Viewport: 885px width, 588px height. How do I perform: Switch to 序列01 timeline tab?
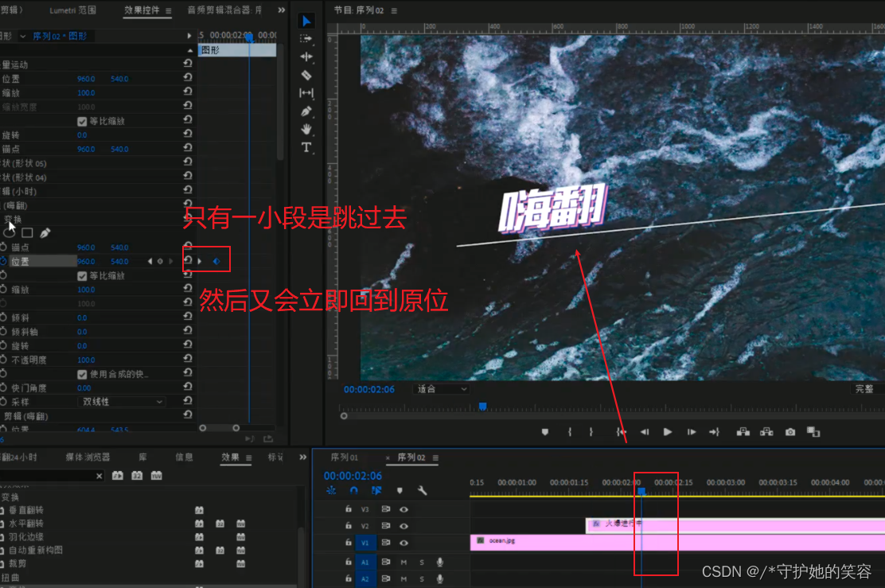pyautogui.click(x=345, y=457)
